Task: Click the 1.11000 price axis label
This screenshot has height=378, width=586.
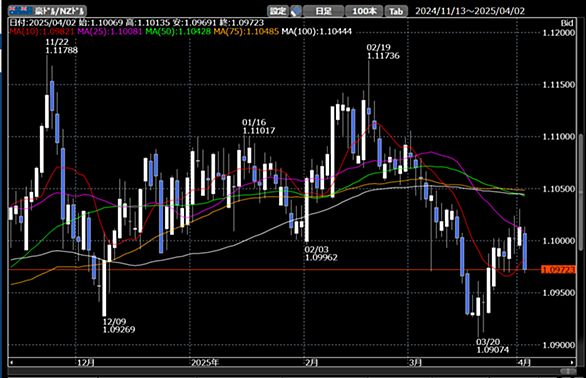Action: 559,137
